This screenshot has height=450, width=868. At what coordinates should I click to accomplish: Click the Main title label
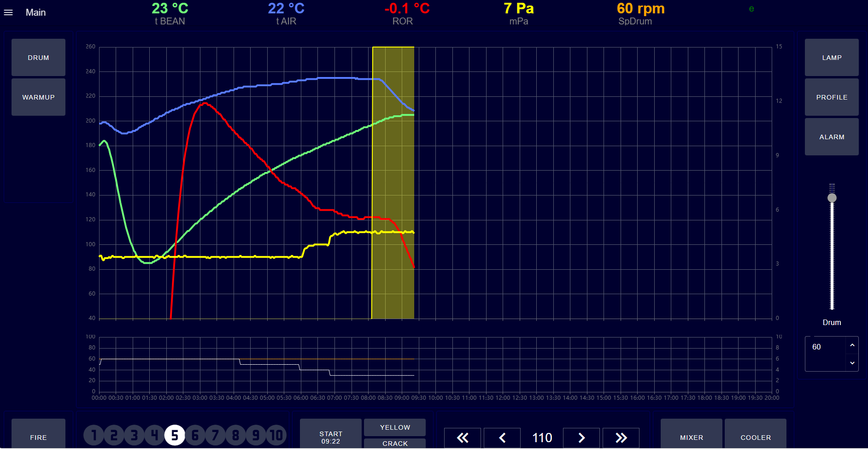pos(35,12)
